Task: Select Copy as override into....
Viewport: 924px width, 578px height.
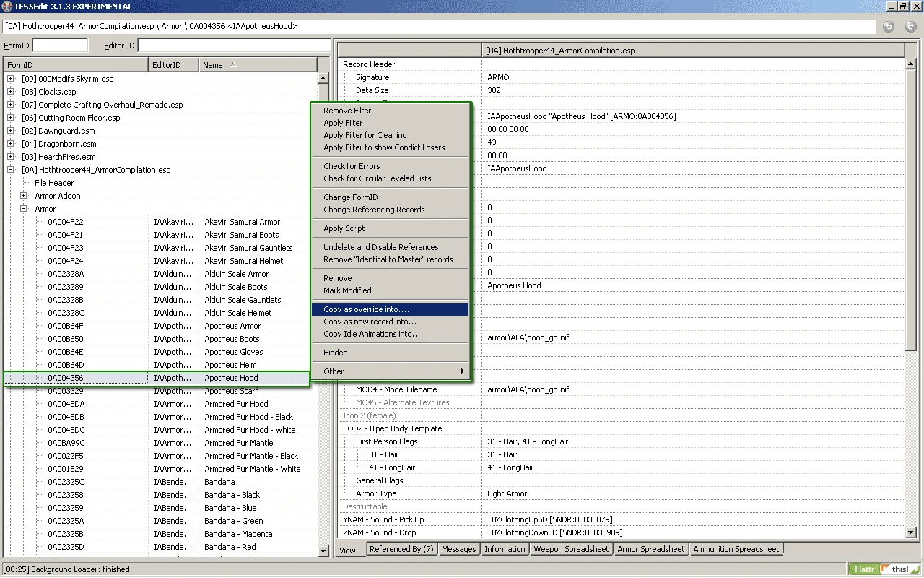Action: [391, 309]
